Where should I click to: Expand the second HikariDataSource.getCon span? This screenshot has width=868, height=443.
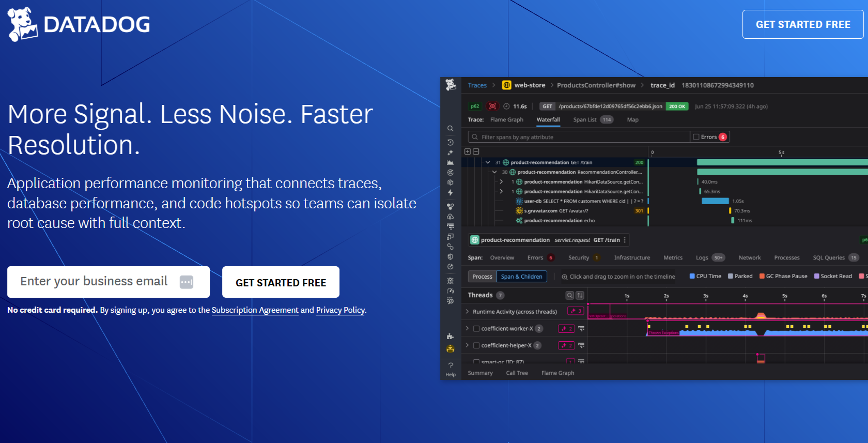[x=501, y=191]
